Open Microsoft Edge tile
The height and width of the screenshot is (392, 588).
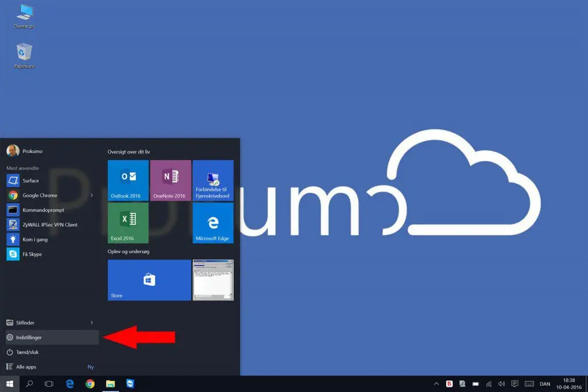tap(213, 223)
